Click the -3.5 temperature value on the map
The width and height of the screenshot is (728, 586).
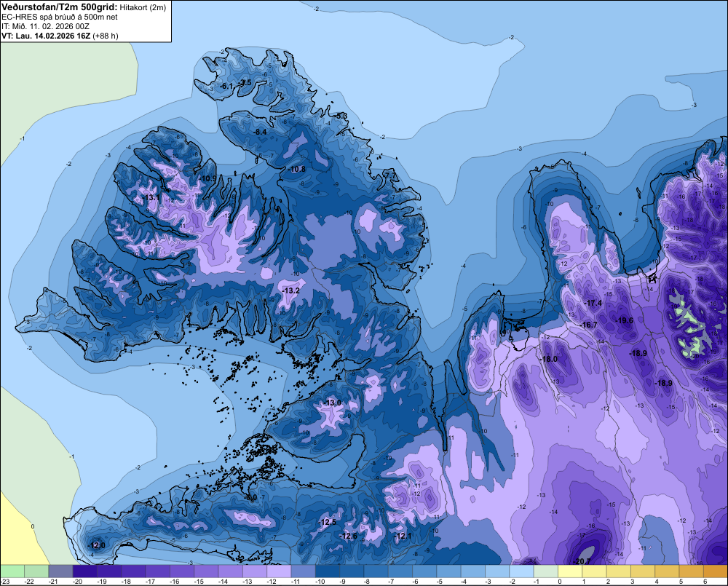point(245,82)
